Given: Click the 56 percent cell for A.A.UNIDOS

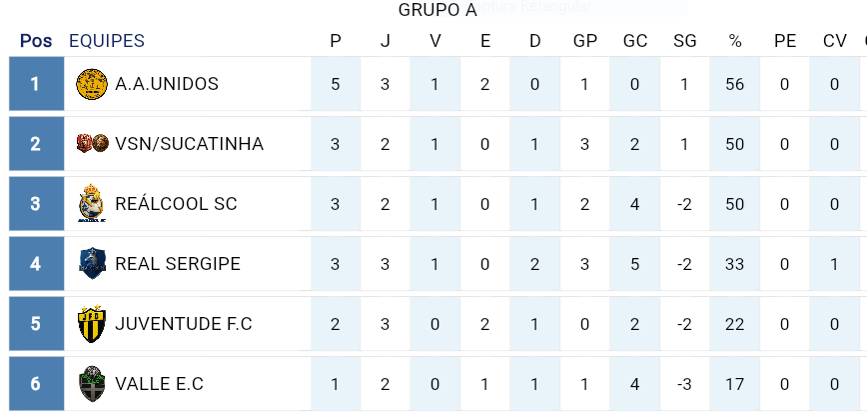Looking at the screenshot, I should (x=735, y=84).
